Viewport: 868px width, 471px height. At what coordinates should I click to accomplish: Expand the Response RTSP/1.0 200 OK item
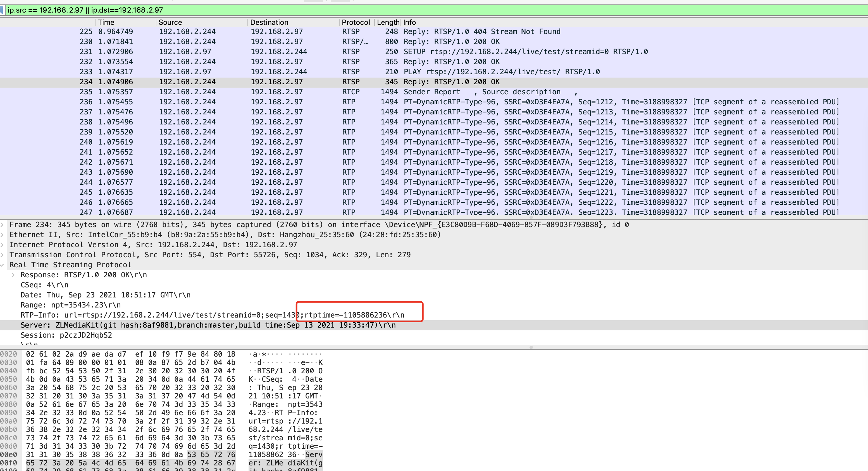click(13, 275)
